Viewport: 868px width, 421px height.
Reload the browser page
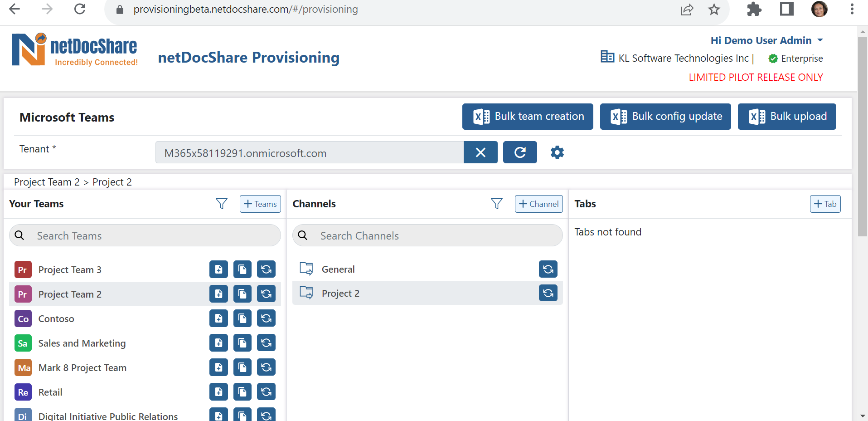[80, 9]
